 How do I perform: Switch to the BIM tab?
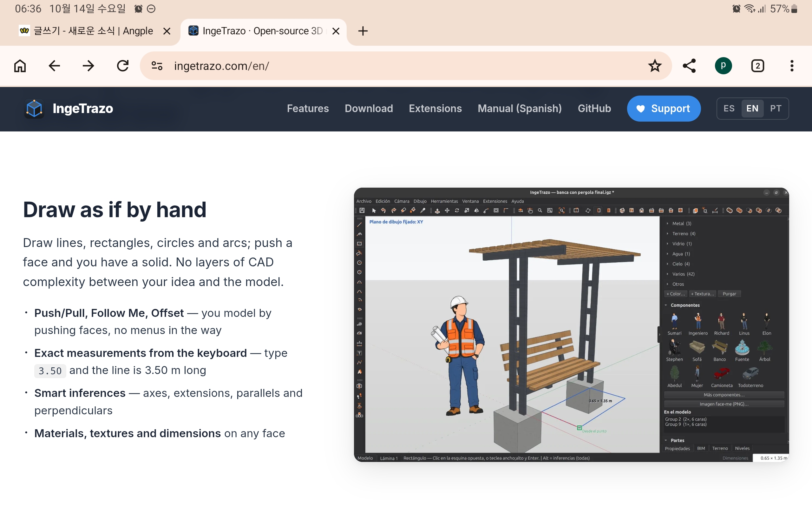[x=701, y=448]
